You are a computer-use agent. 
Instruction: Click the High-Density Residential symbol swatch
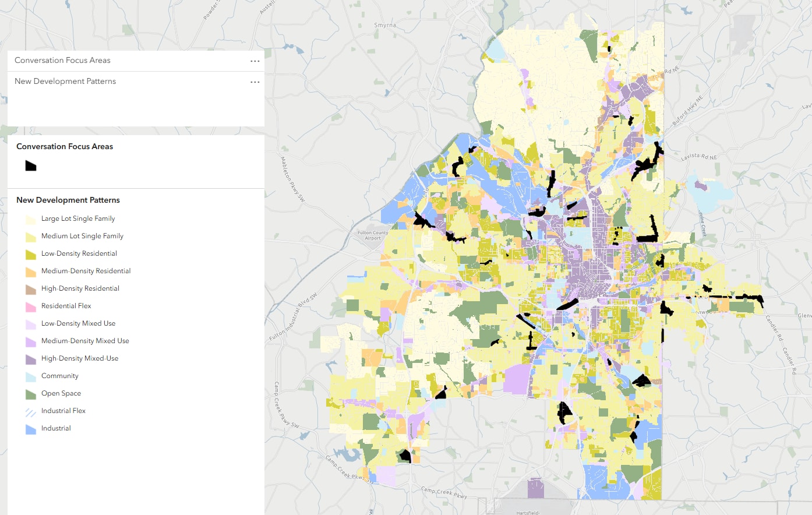coord(30,288)
